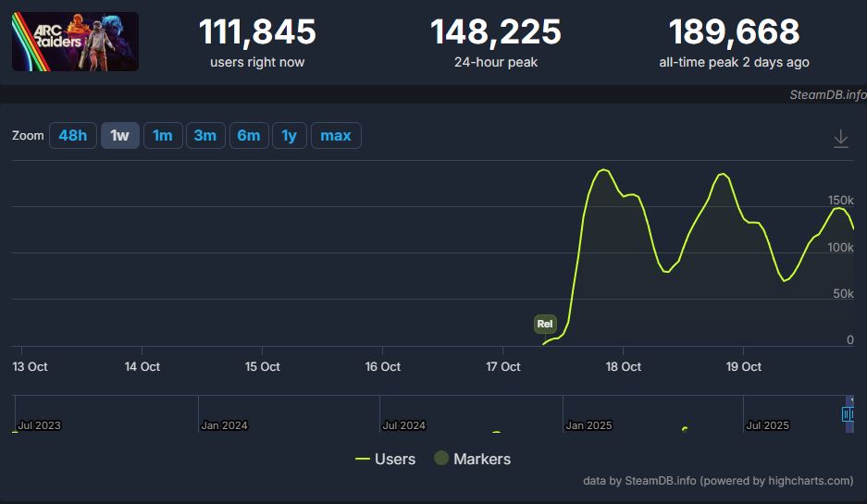Click the ARC Raiders game thumbnail
The image size is (867, 504).
[75, 42]
